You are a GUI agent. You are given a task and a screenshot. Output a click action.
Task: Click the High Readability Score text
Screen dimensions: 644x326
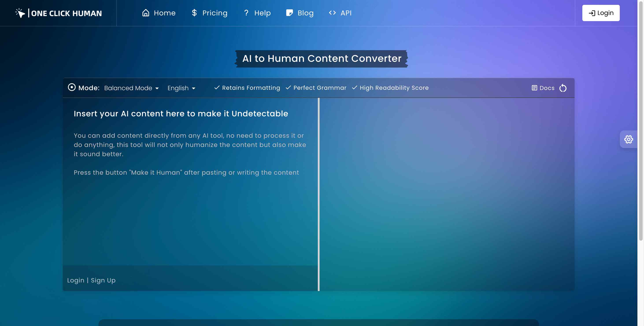394,88
